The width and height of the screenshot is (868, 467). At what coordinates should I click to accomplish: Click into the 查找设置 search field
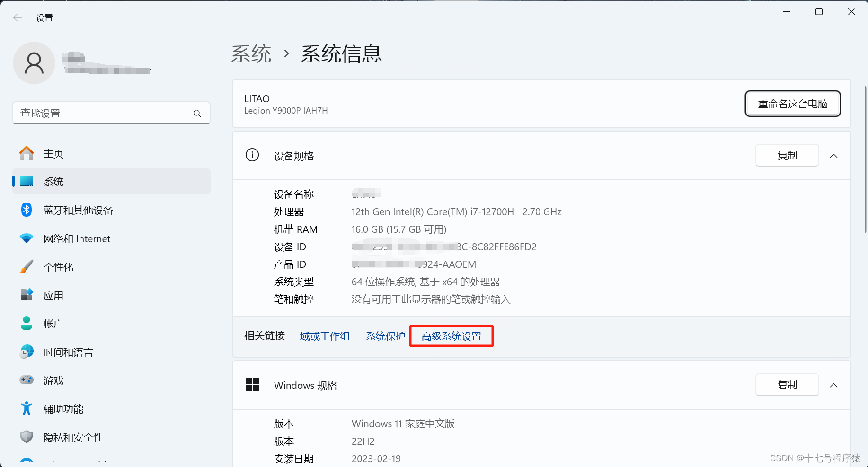coord(111,113)
